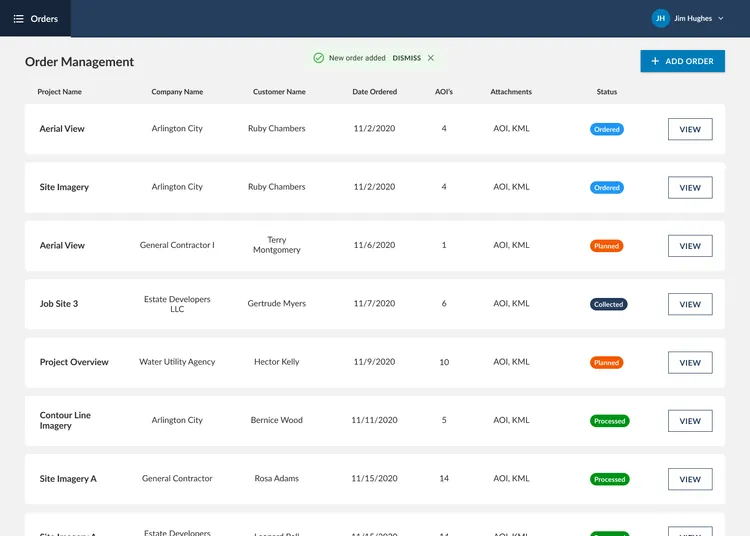Viewport: 750px width, 536px height.
Task: Close the notification with the X icon
Action: click(x=431, y=58)
